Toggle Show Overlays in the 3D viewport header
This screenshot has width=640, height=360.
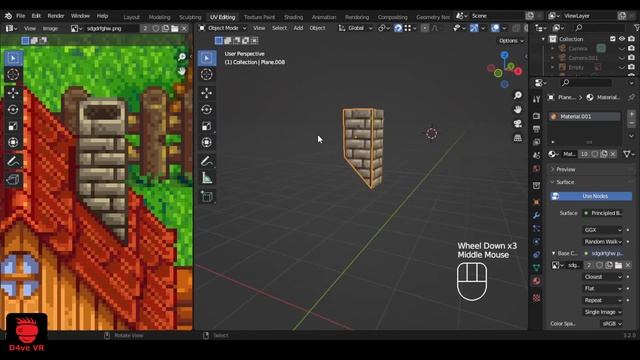point(495,28)
